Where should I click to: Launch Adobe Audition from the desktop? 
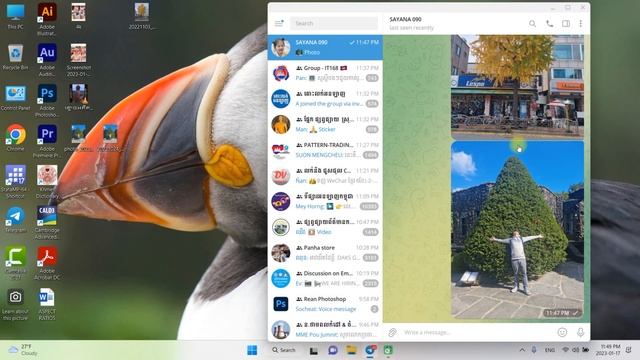click(47, 60)
